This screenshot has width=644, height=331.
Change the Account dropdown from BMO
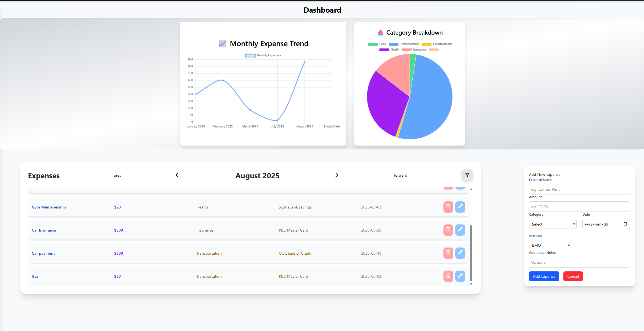coord(550,245)
